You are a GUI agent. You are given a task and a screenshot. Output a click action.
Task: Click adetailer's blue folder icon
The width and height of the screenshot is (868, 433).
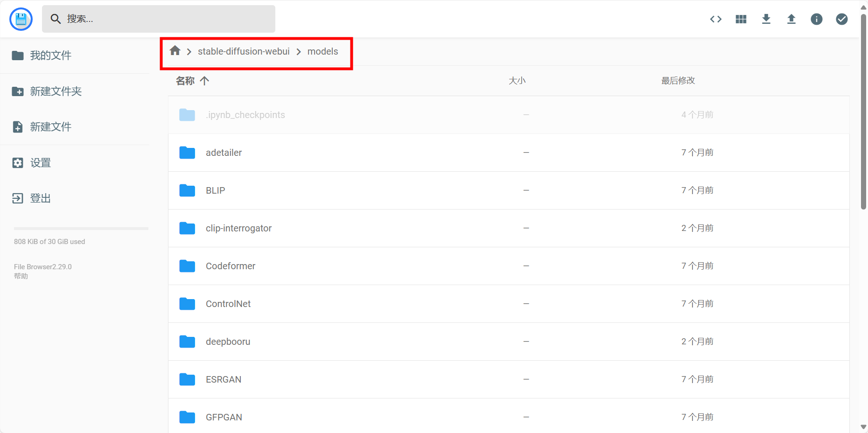[187, 153]
